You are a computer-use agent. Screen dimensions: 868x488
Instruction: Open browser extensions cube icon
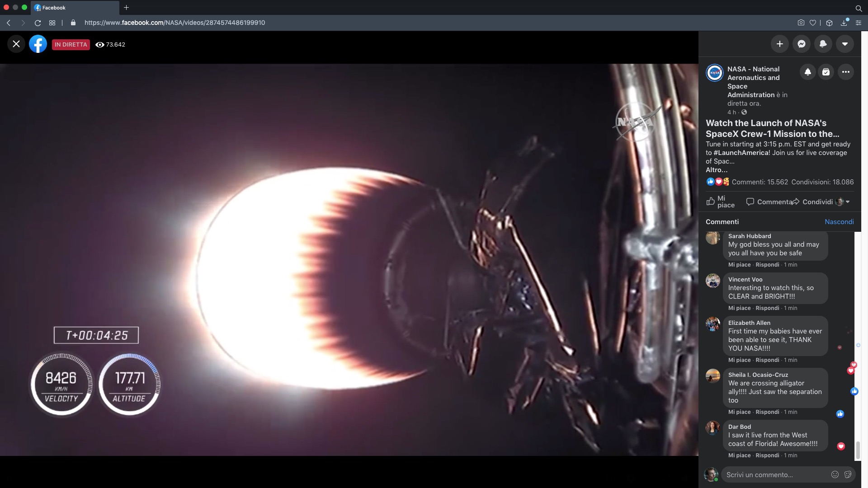pos(829,23)
